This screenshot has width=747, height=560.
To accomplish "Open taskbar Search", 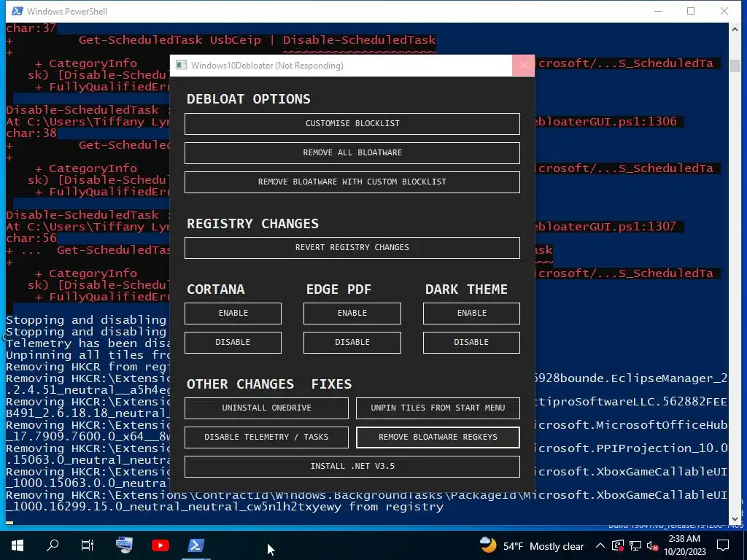I will pyautogui.click(x=53, y=545).
